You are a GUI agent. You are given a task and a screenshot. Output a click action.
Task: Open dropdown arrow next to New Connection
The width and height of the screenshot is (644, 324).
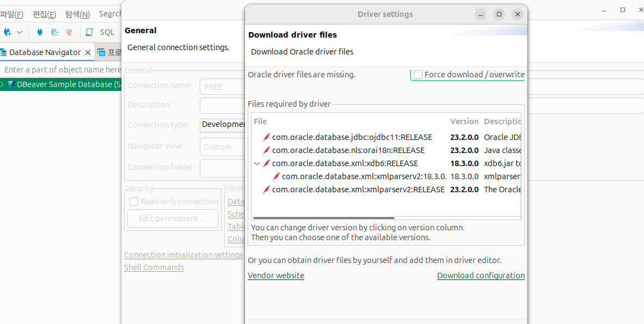click(20, 32)
